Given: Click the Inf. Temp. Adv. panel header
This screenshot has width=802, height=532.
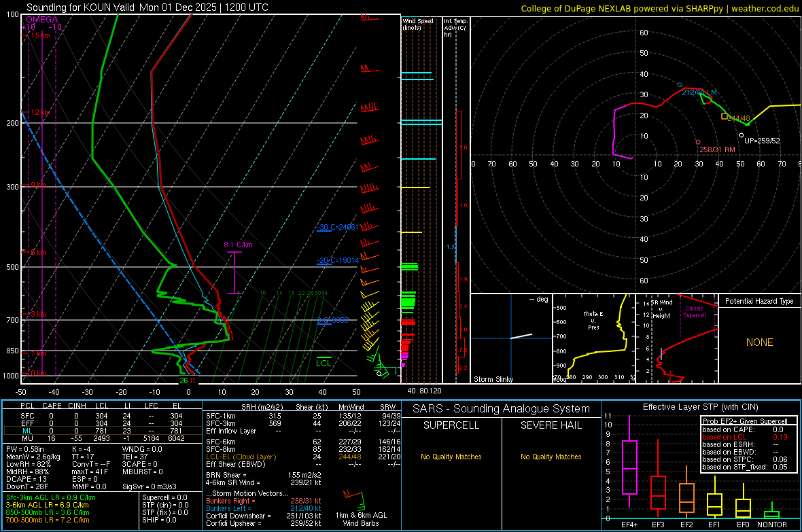Looking at the screenshot, I should (455, 28).
